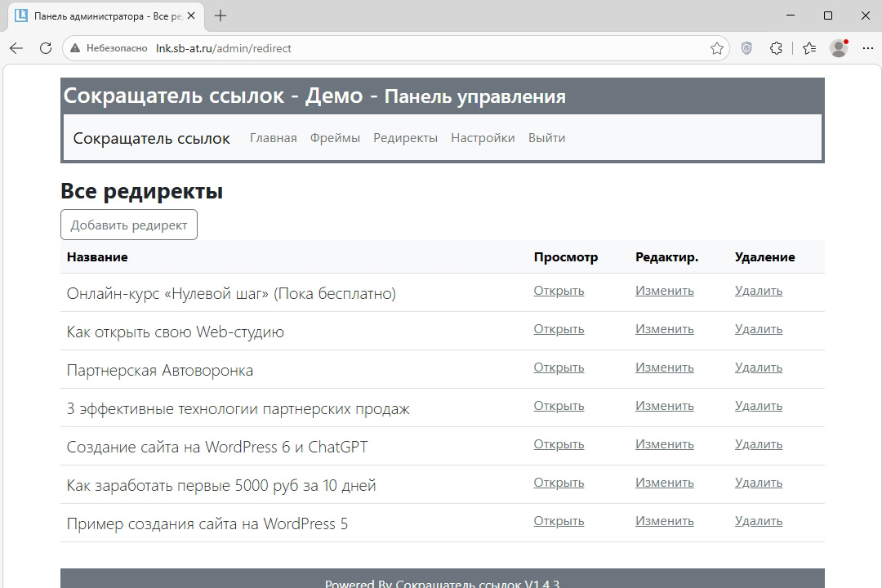Delete 'Пример создания сайта на WordPress 5'
The height and width of the screenshot is (588, 882).
(758, 521)
